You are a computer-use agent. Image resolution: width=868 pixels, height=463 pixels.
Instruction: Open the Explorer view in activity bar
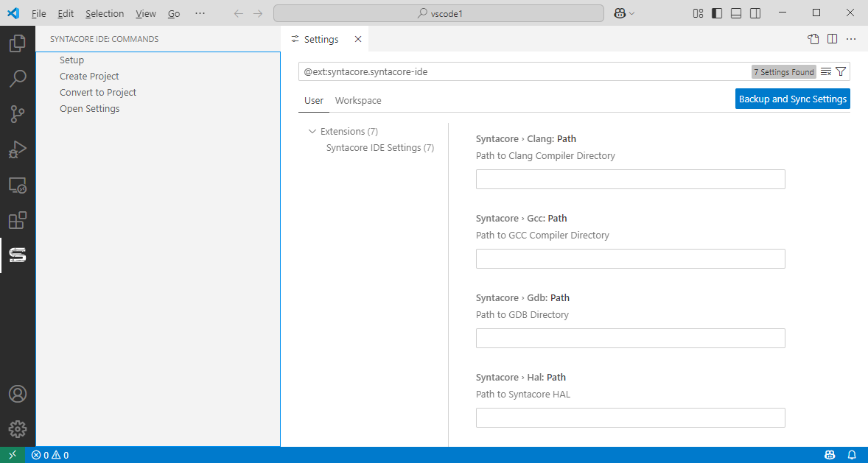pyautogui.click(x=18, y=43)
